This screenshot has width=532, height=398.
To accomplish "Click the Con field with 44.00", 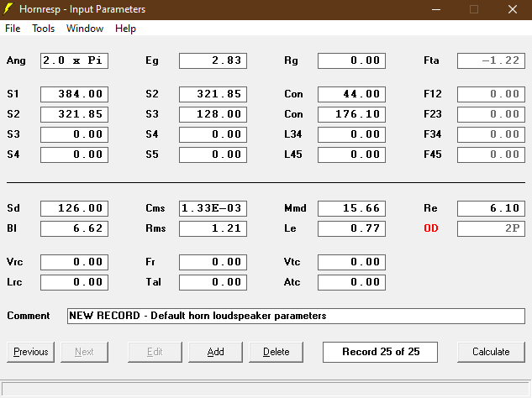I will tap(352, 94).
